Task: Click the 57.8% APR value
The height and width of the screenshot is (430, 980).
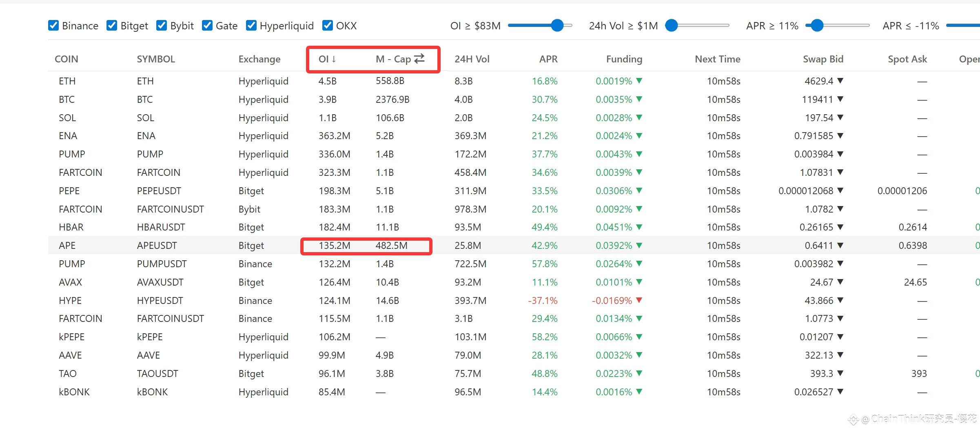Action: point(545,264)
